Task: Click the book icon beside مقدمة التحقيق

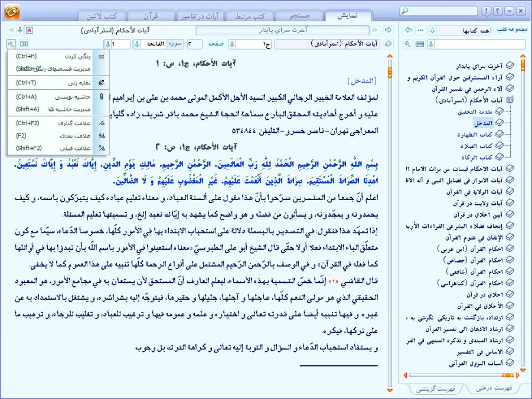Action: coord(499,112)
